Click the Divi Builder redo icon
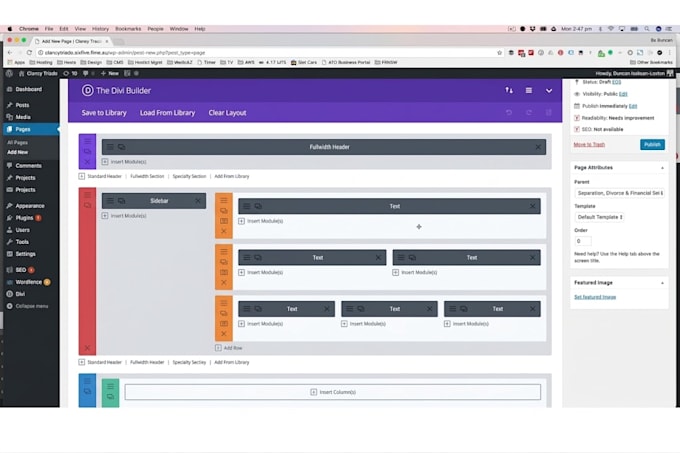 coord(529,113)
